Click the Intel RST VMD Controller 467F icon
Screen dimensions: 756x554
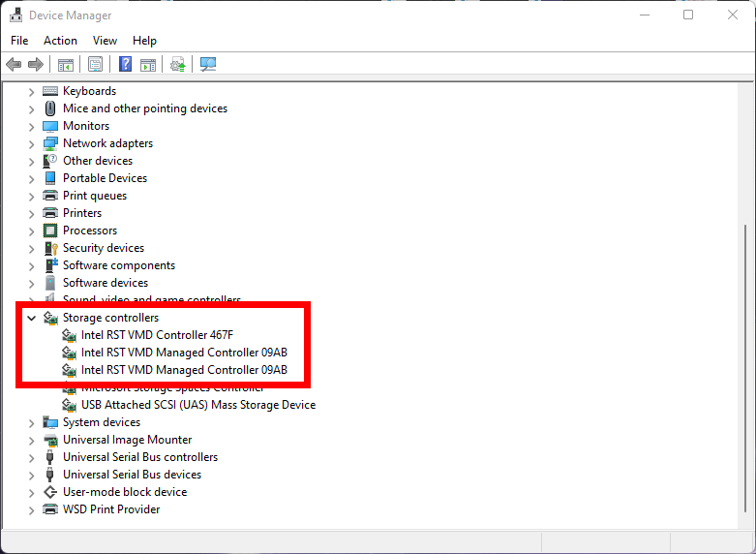[69, 335]
